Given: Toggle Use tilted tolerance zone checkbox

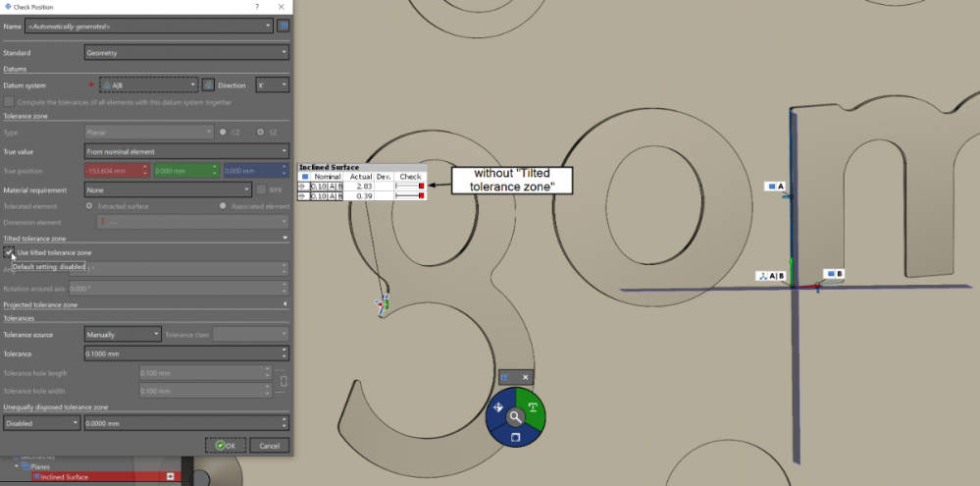Looking at the screenshot, I should (x=9, y=252).
